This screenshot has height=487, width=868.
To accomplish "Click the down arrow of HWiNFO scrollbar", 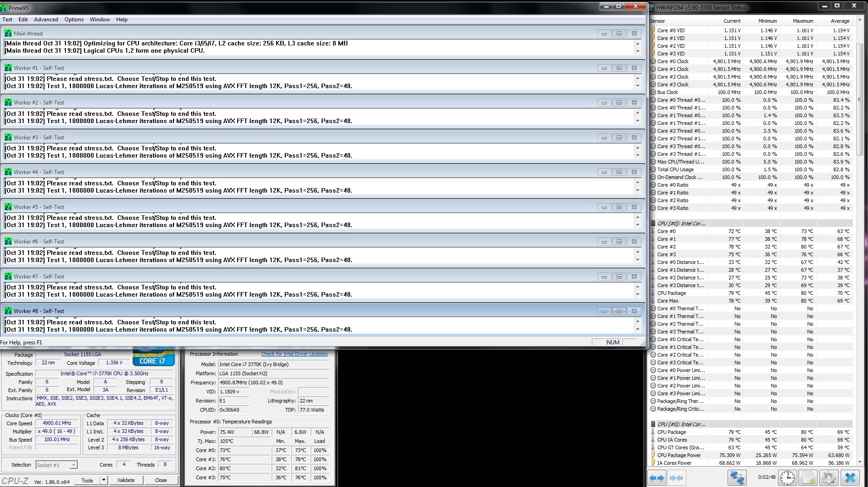I will tap(859, 462).
